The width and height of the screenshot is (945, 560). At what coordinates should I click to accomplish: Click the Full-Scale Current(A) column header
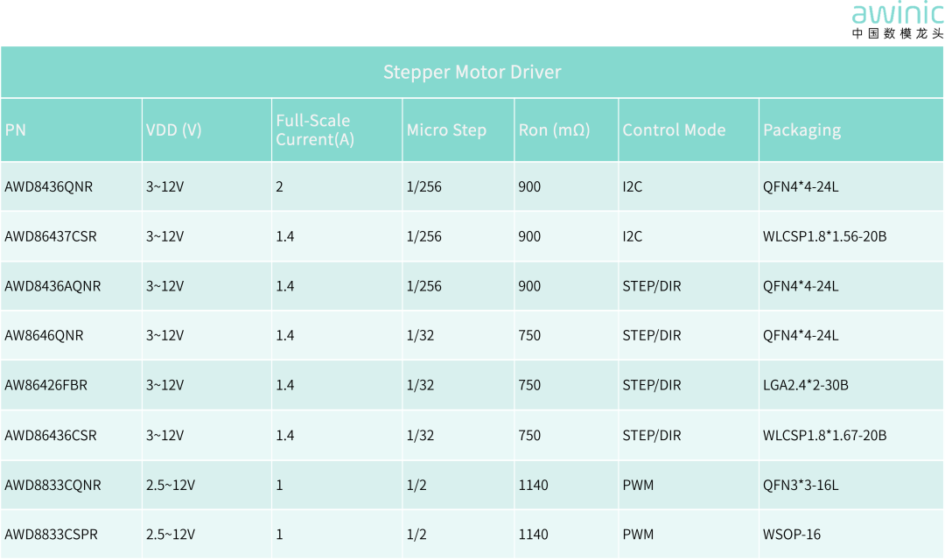315,129
